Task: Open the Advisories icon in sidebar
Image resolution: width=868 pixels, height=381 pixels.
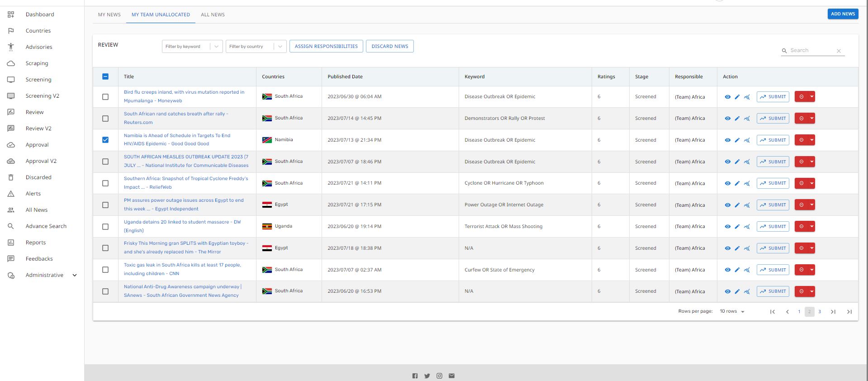Action: (11, 47)
